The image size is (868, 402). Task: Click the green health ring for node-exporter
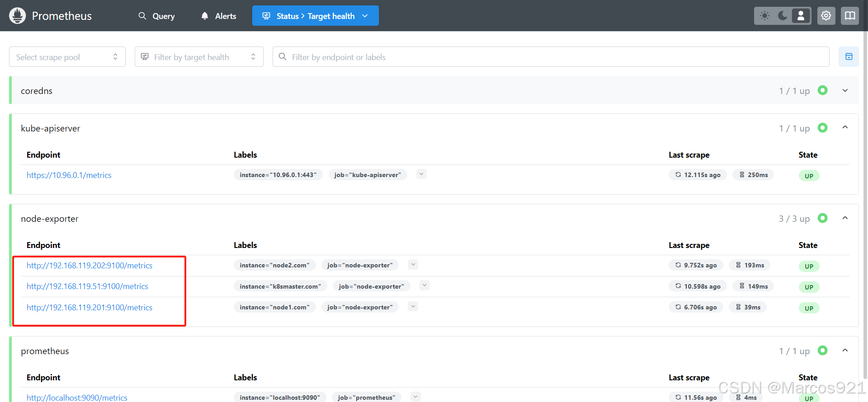[x=823, y=218]
